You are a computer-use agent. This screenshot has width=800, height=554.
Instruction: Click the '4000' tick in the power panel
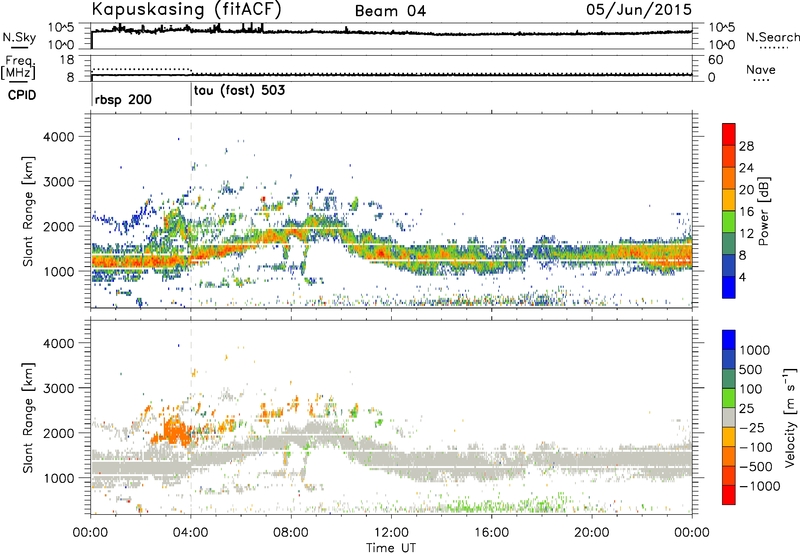point(58,137)
